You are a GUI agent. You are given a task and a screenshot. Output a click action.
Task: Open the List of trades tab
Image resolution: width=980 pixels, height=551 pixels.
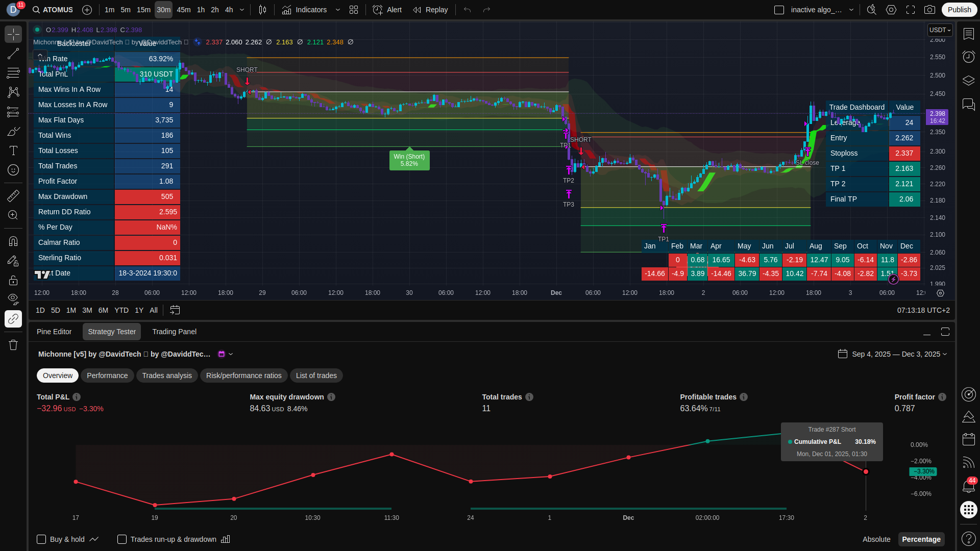tap(316, 375)
